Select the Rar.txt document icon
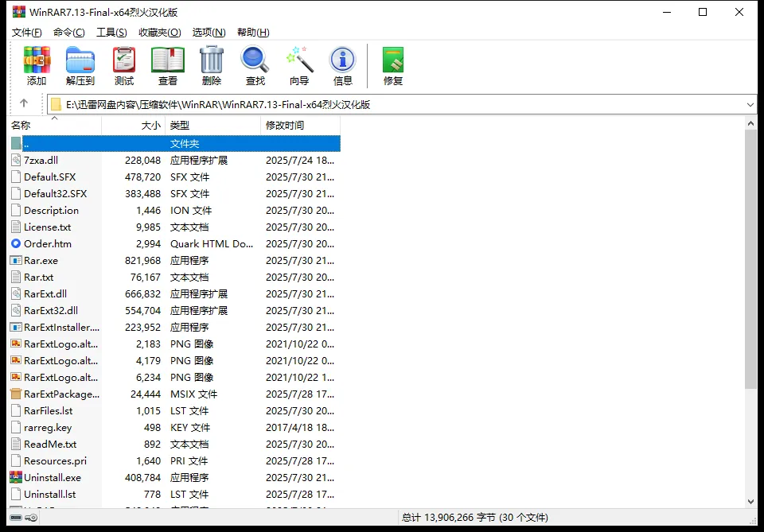 [x=16, y=277]
